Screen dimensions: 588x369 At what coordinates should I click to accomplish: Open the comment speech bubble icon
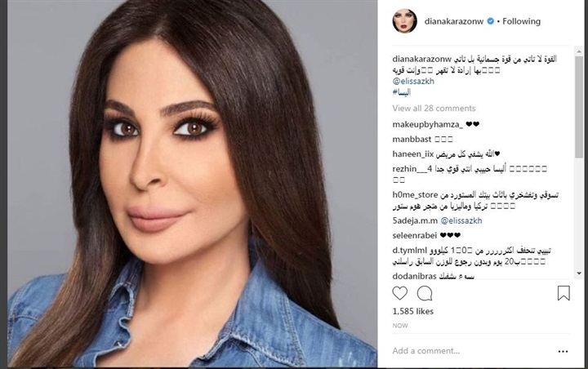(x=425, y=293)
